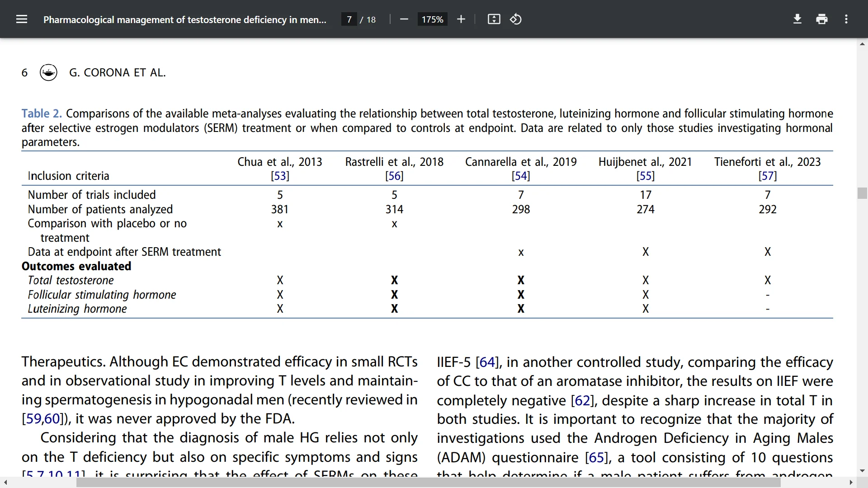
Task: Click the scroll down arrow
Action: pyautogui.click(x=862, y=471)
